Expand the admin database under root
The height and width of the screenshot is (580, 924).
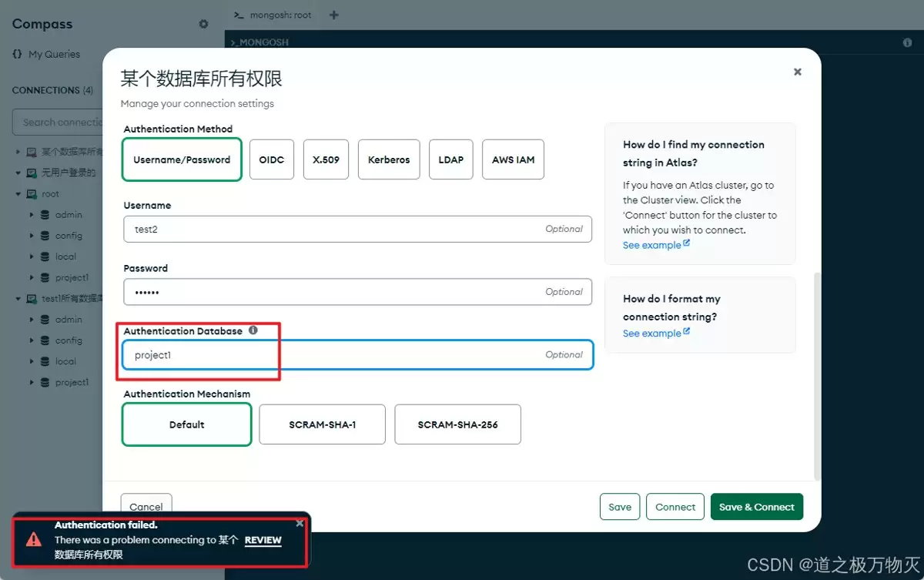pyautogui.click(x=31, y=214)
